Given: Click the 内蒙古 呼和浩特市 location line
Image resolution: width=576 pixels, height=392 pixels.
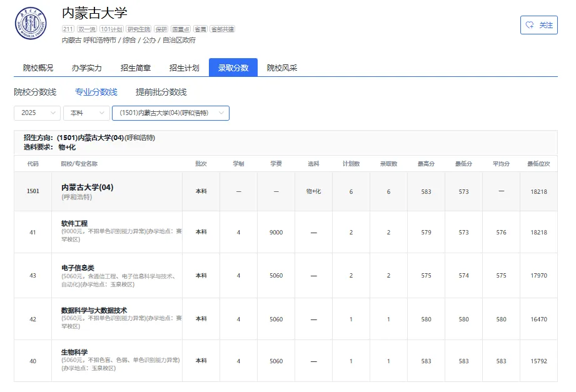Looking at the screenshot, I should pyautogui.click(x=129, y=40).
